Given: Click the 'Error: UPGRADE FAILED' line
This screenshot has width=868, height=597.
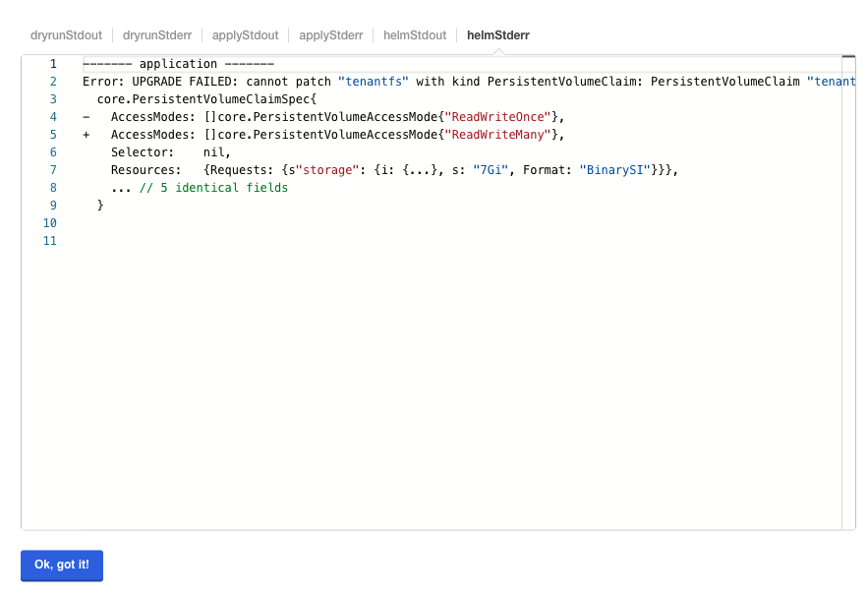Looking at the screenshot, I should pos(468,82).
